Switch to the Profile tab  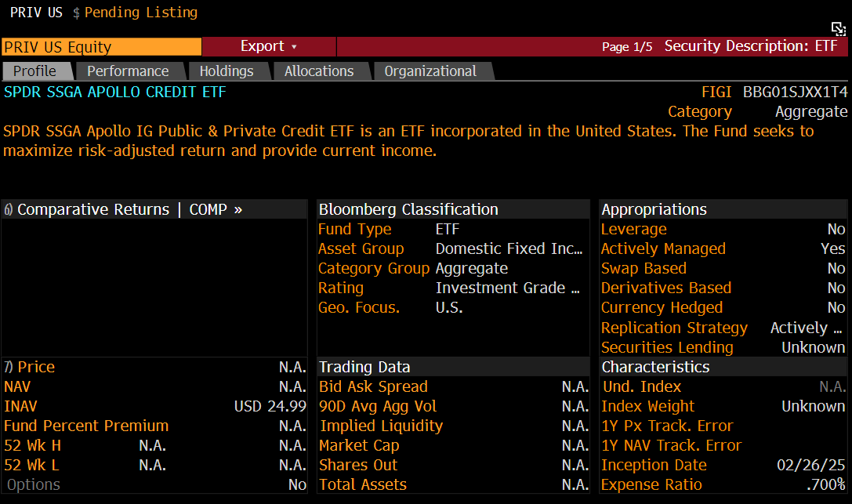tap(36, 71)
